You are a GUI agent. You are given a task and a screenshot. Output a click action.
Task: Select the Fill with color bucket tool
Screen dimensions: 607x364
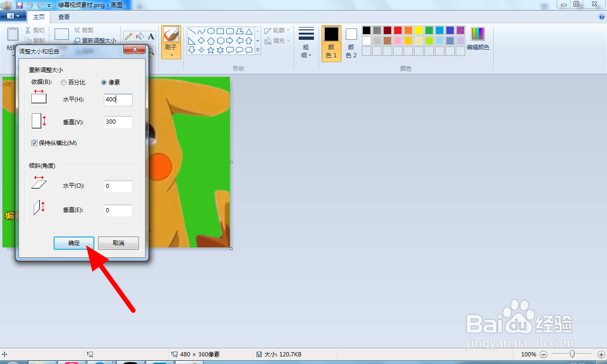(139, 36)
